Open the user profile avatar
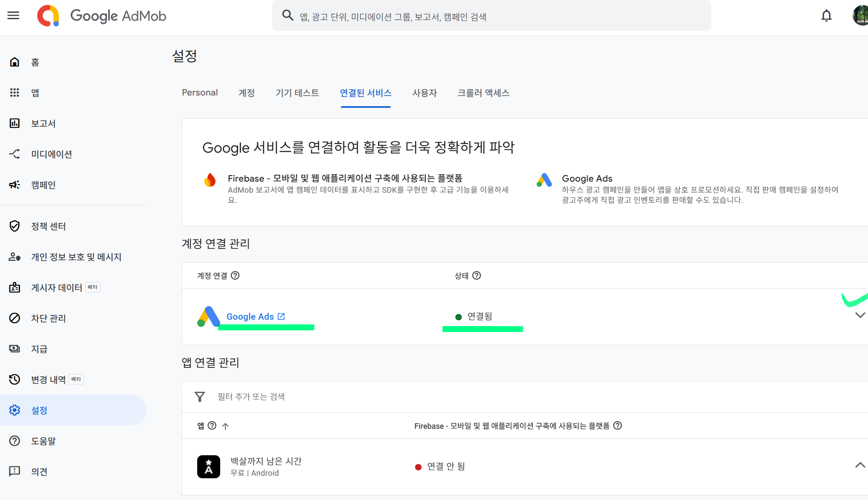 point(860,16)
